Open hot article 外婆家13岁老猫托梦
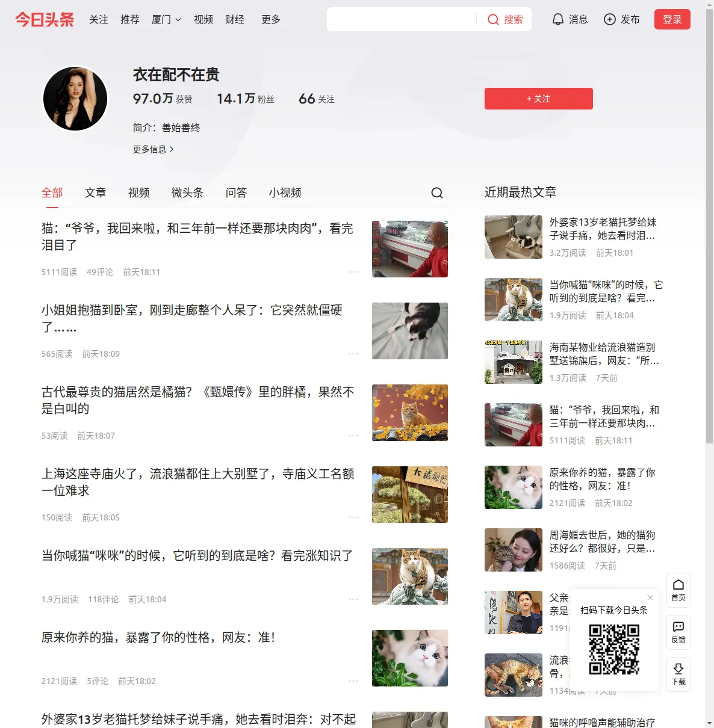 pyautogui.click(x=603, y=229)
